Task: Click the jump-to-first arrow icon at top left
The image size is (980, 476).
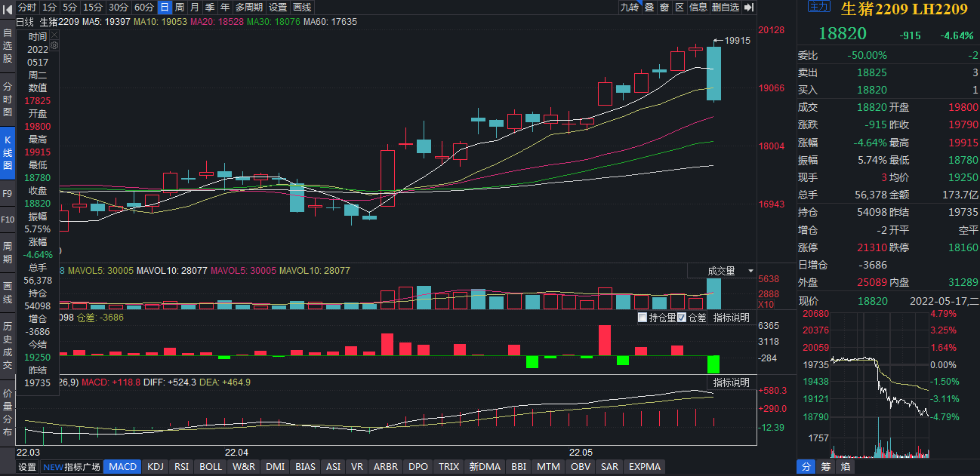Action: pyautogui.click(x=8, y=7)
